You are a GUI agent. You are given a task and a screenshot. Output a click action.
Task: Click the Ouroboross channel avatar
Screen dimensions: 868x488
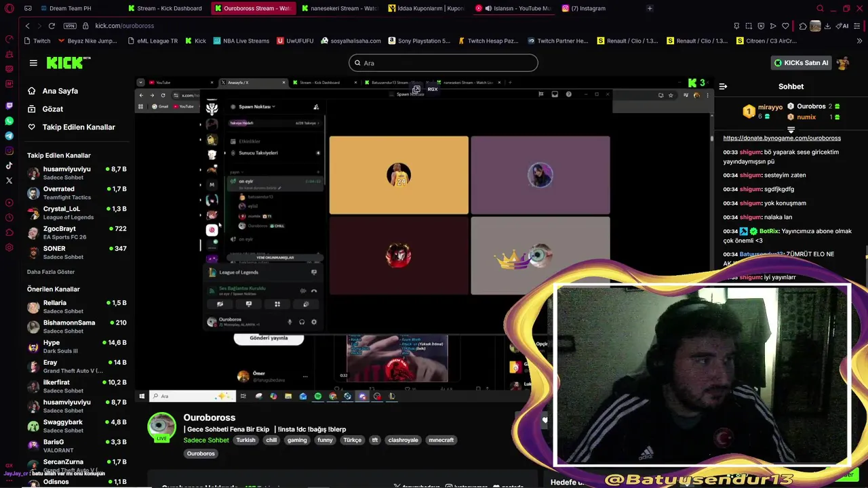pyautogui.click(x=162, y=426)
